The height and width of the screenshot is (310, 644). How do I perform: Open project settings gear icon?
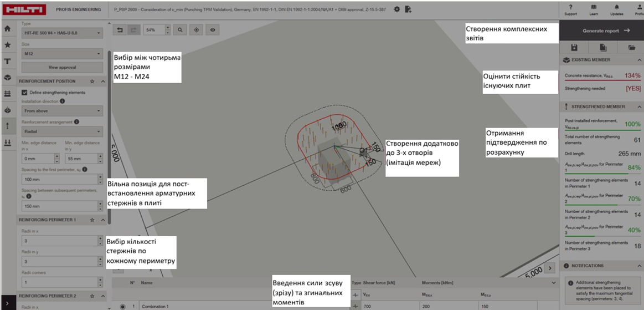[x=396, y=9]
